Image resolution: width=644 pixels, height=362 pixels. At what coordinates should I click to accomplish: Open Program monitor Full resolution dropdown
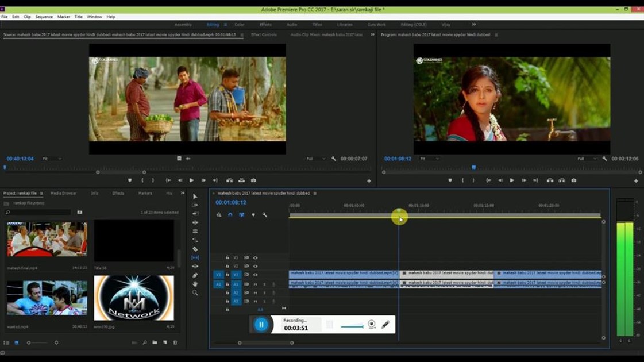tap(587, 159)
